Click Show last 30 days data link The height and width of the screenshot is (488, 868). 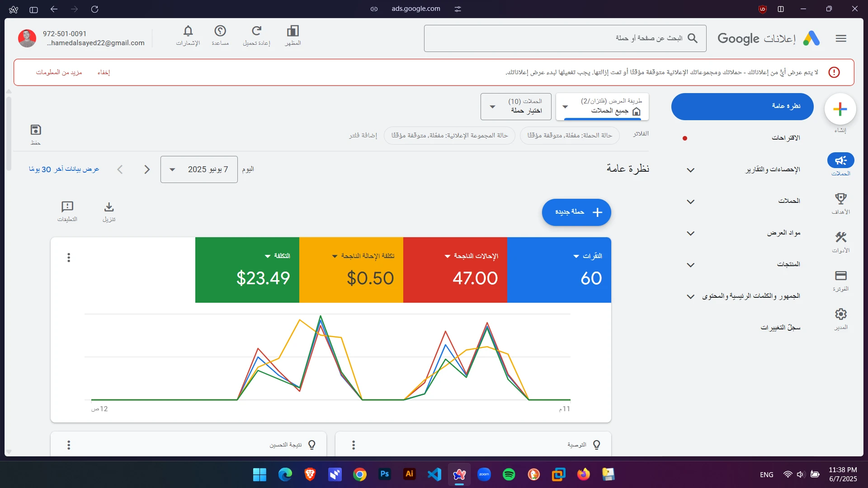click(64, 169)
